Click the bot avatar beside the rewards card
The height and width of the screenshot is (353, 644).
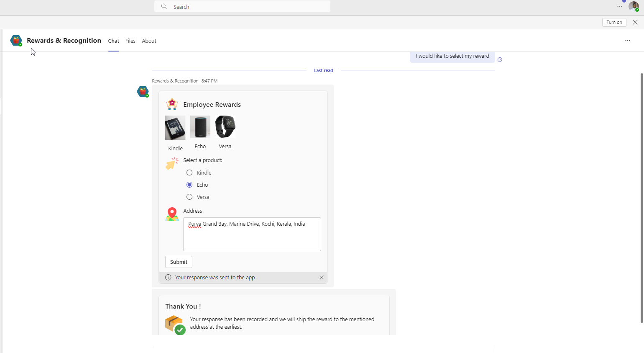(143, 91)
